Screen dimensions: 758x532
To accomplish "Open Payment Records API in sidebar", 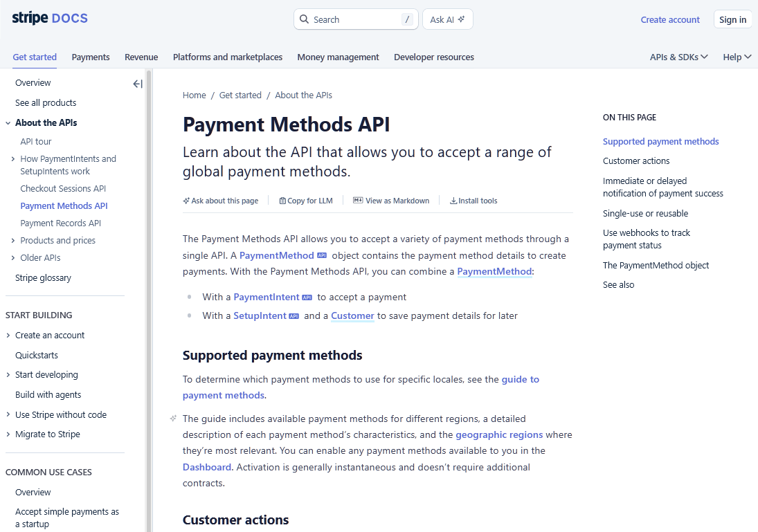I will 60,223.
